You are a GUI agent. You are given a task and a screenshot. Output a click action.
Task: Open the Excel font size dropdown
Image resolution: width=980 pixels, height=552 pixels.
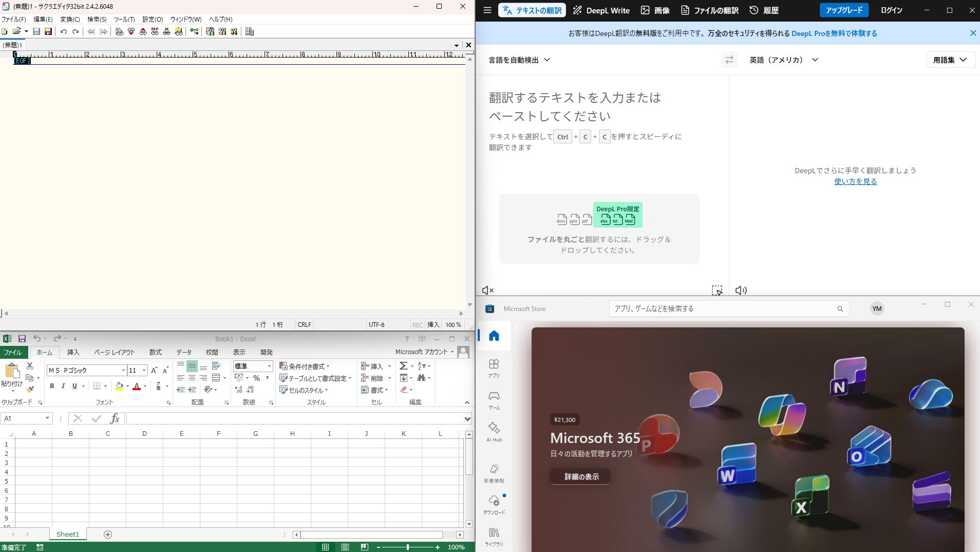[144, 371]
